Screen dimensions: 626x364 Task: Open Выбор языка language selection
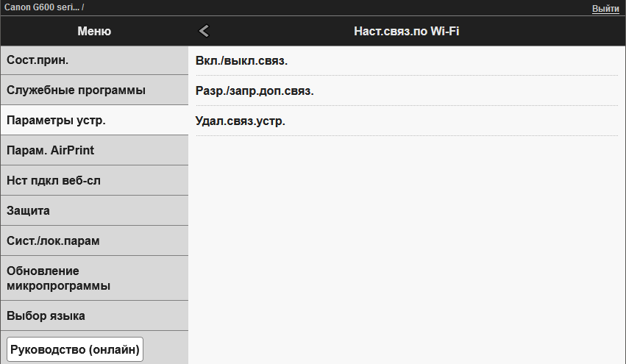(94, 316)
